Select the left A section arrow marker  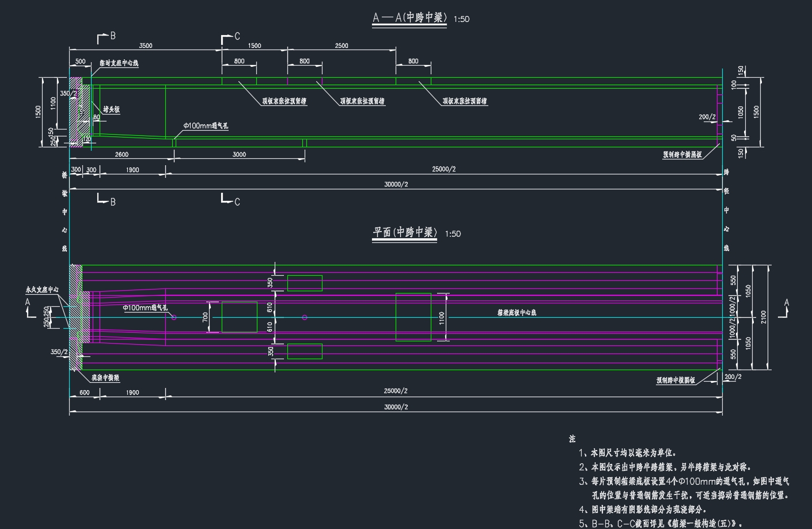[30, 308]
